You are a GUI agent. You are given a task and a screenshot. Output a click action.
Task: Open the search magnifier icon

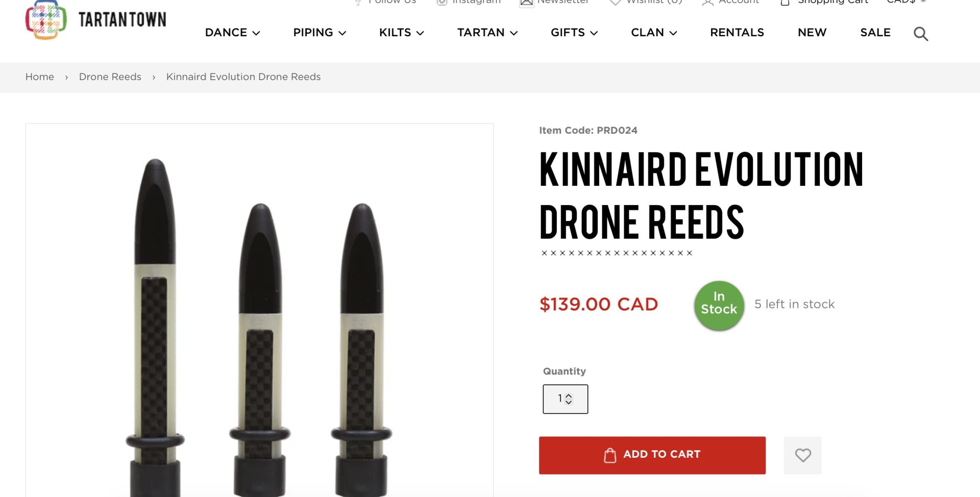coord(920,34)
